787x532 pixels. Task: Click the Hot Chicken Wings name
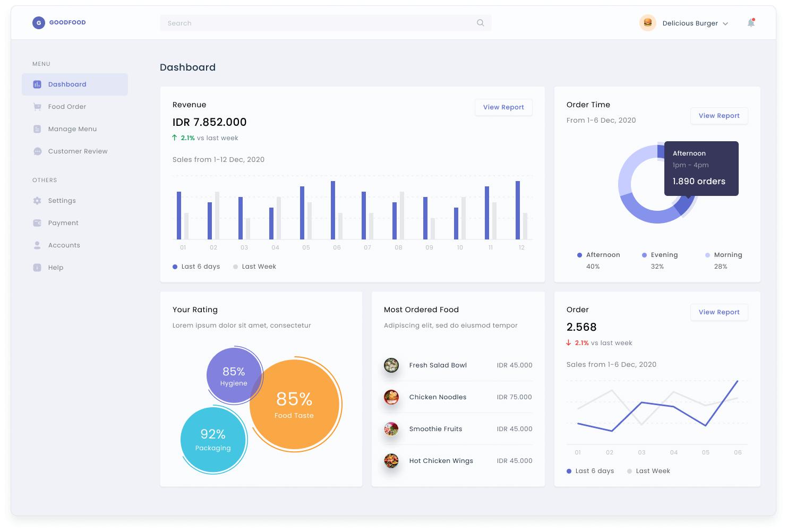(x=441, y=461)
